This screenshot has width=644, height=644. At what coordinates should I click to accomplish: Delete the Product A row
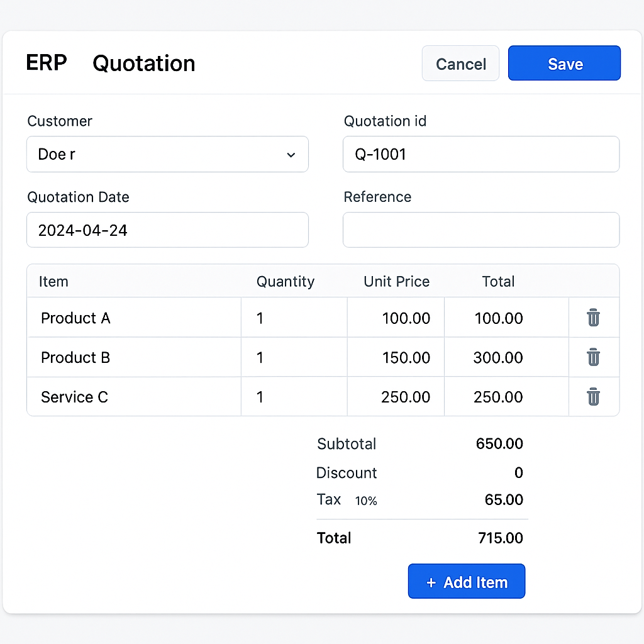(593, 318)
